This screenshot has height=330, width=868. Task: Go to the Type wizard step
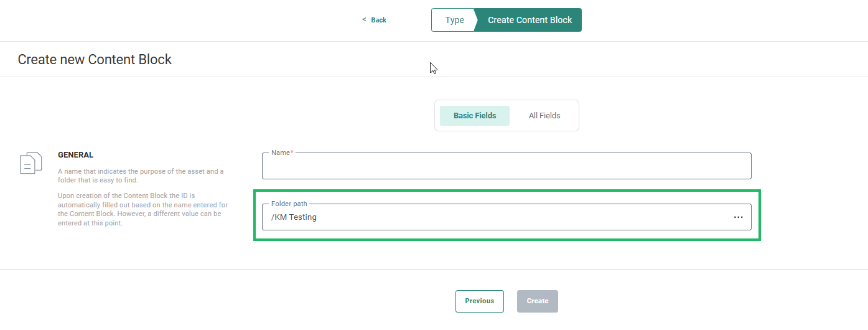click(453, 20)
